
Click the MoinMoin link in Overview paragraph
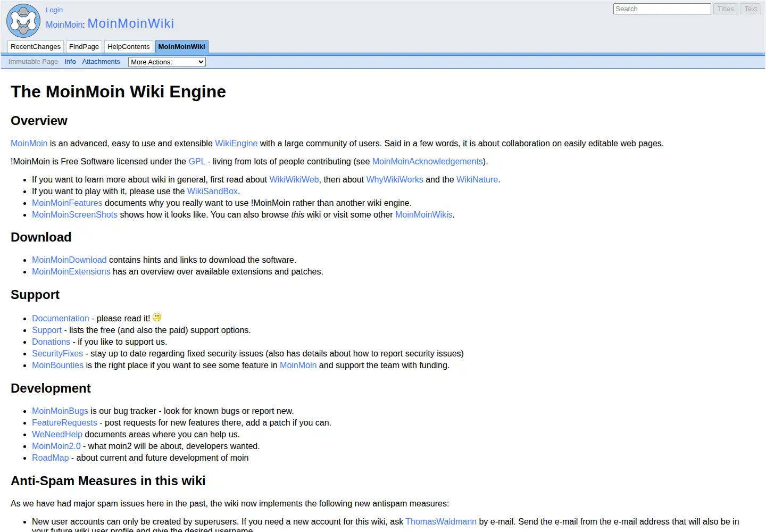pos(29,143)
